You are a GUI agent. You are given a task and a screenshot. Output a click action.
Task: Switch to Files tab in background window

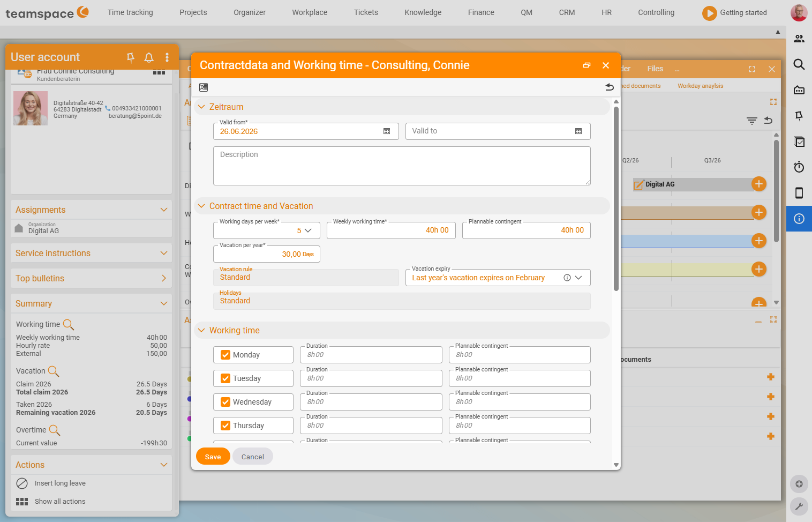(655, 69)
